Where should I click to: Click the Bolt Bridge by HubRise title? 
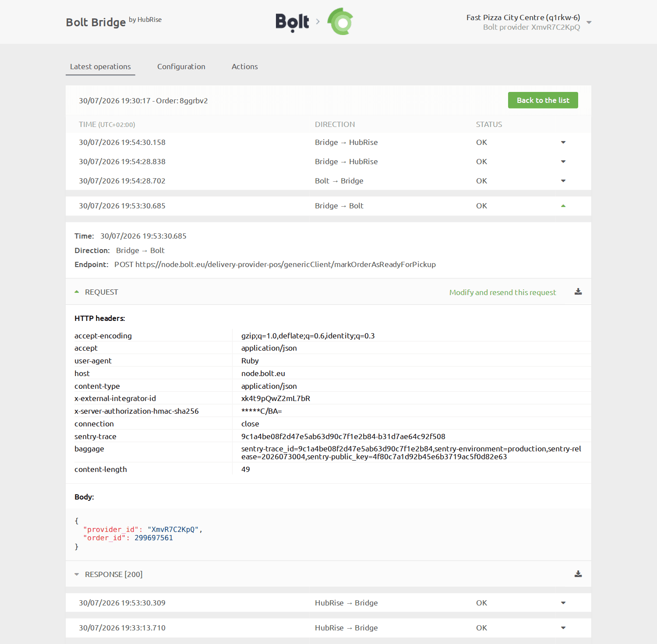[x=114, y=21]
